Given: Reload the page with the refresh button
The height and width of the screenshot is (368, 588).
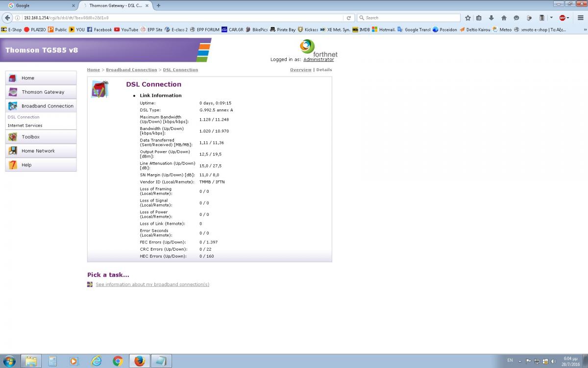Looking at the screenshot, I should (349, 18).
